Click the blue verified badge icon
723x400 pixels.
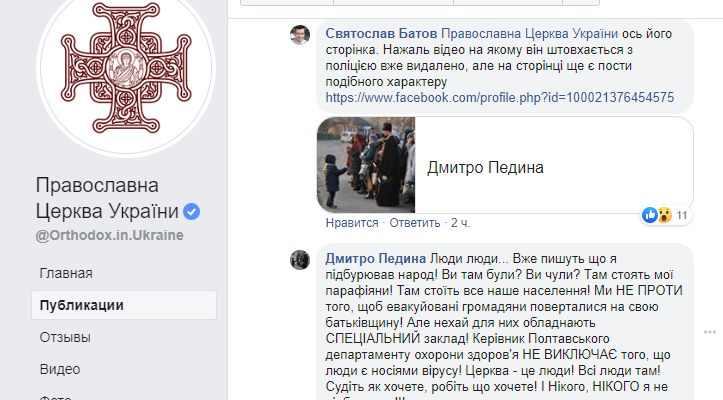[x=191, y=212]
